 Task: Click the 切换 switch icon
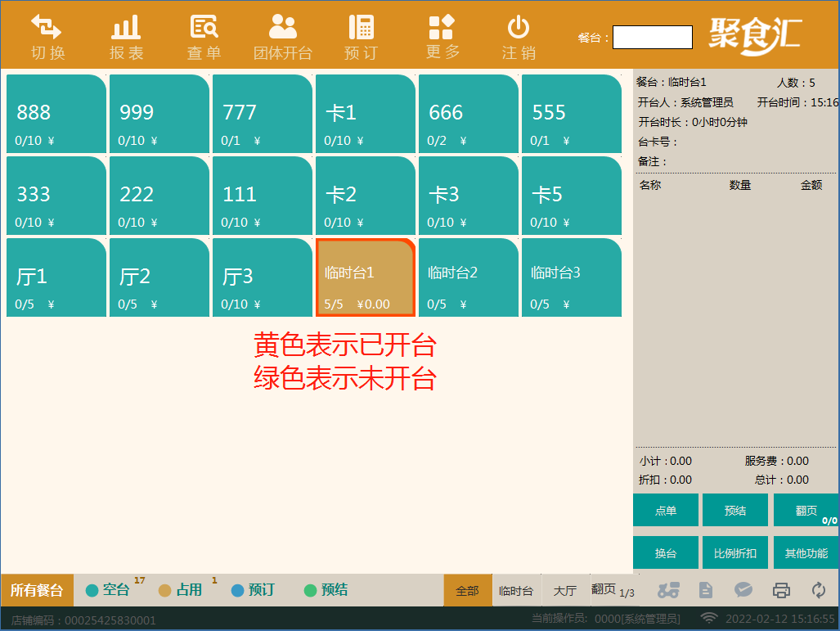click(47, 34)
